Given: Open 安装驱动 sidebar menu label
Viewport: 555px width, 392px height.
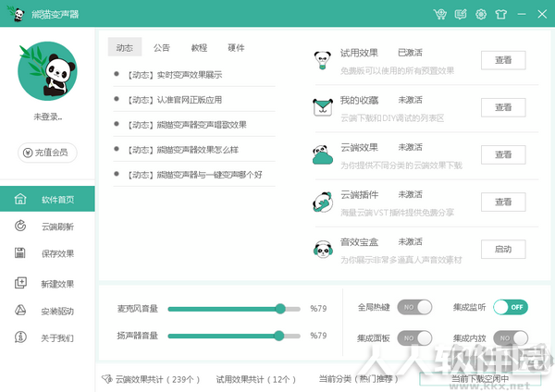Looking at the screenshot, I should (x=57, y=312).
